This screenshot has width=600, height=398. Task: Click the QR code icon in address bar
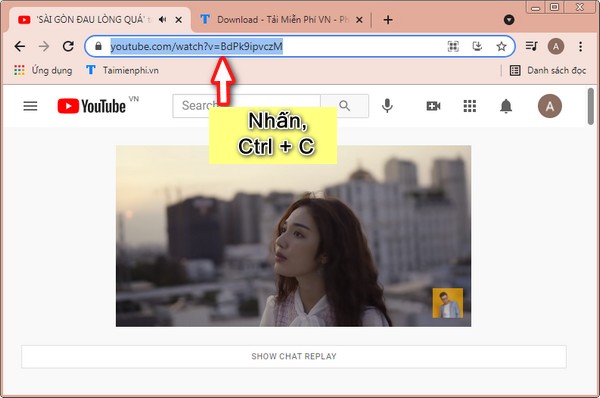pyautogui.click(x=453, y=46)
